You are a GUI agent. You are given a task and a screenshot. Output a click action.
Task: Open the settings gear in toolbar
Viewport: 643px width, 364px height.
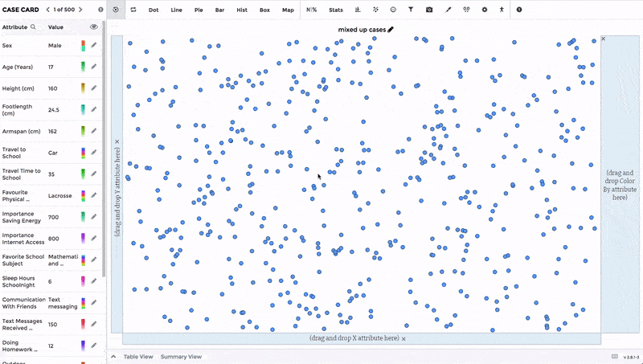tap(485, 10)
